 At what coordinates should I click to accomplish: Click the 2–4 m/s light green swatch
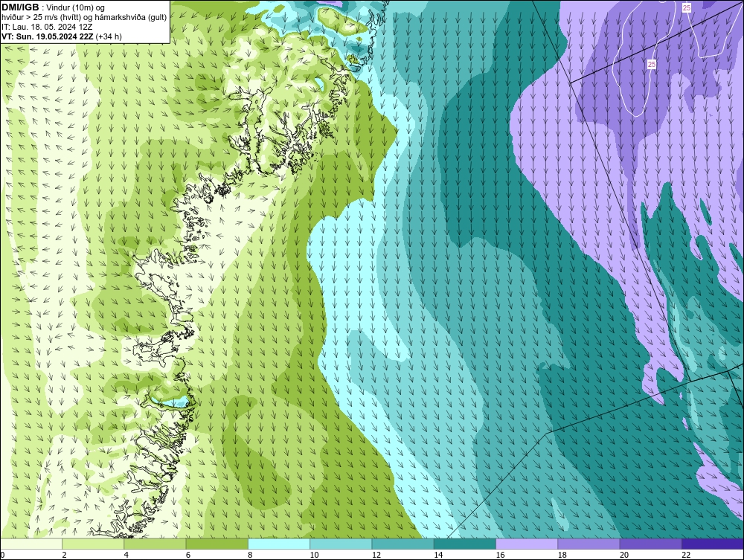point(93,544)
